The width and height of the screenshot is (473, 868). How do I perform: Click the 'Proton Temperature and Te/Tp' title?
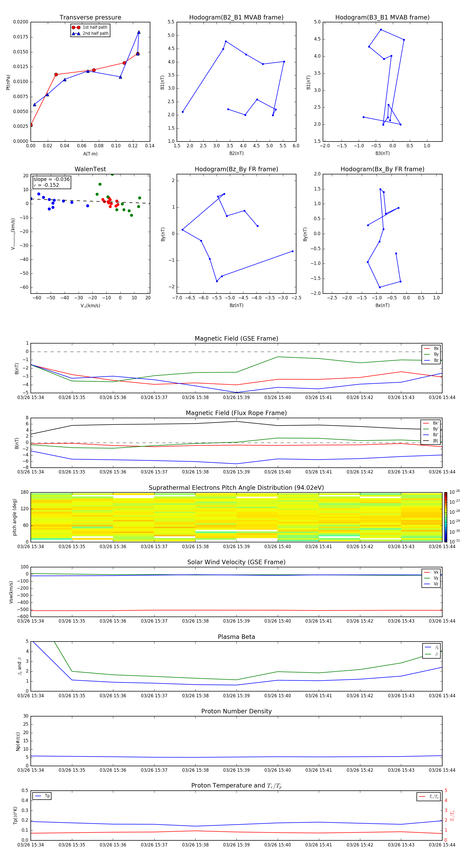click(x=236, y=786)
